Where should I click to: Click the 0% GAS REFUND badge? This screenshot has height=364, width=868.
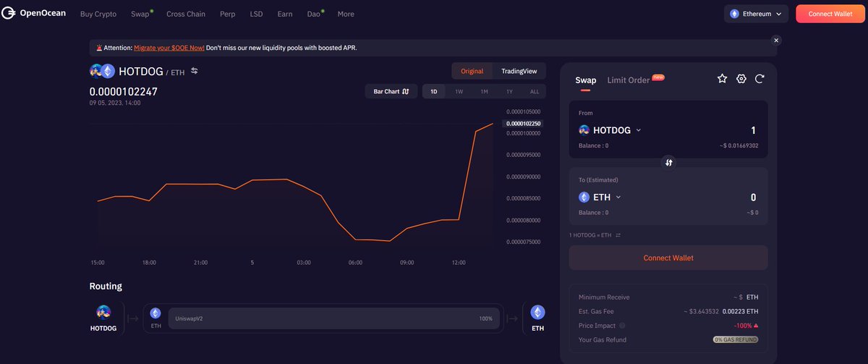pos(736,339)
